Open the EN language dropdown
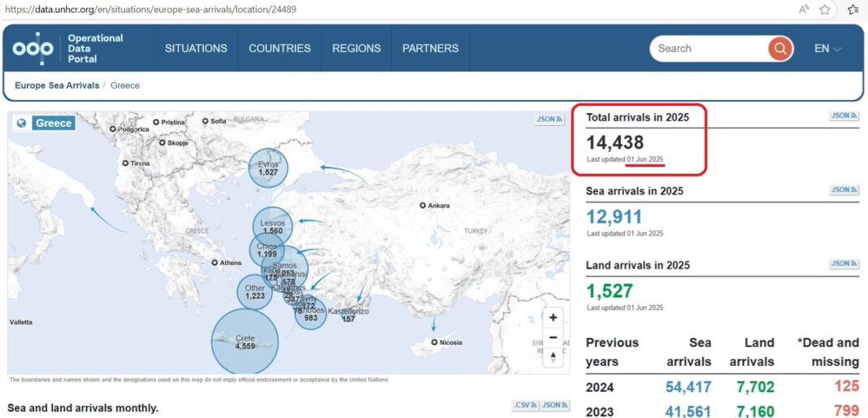868x418 pixels. tap(827, 49)
